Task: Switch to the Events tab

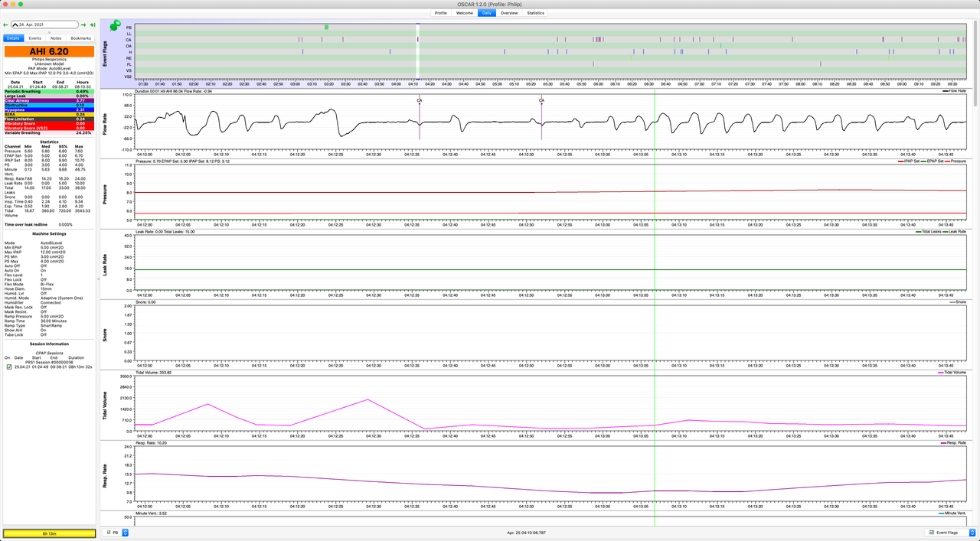Action: [x=35, y=37]
